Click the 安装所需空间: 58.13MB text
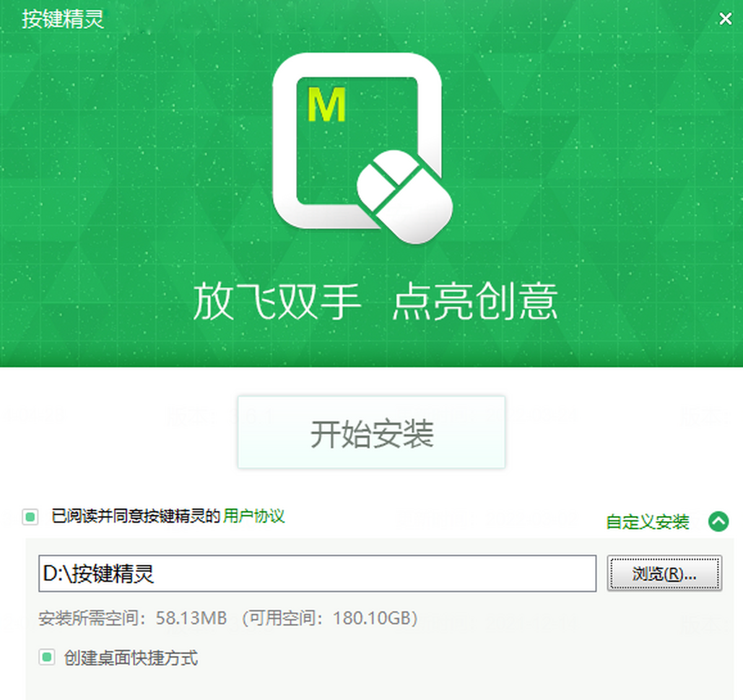 133,618
